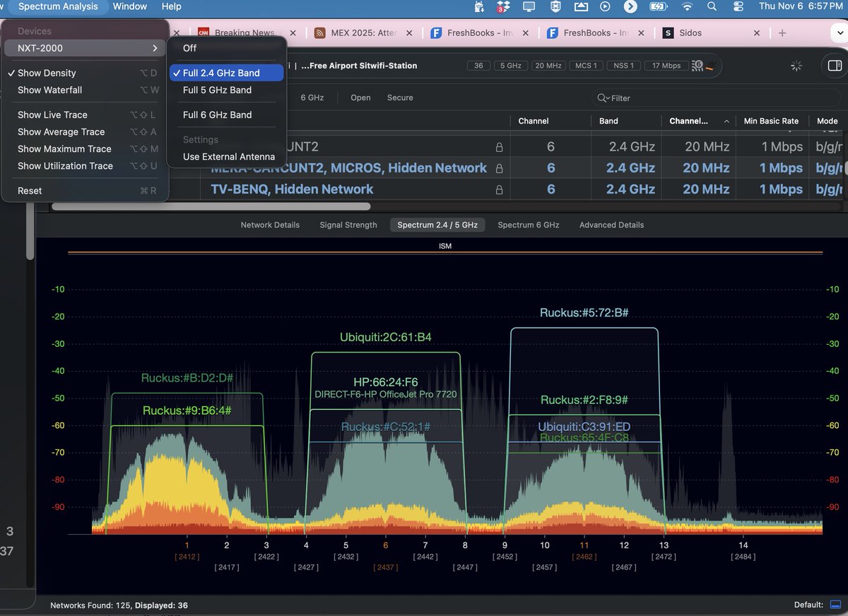Screen dimensions: 848x616
Task: Open the Advanced Details tab
Action: pyautogui.click(x=611, y=225)
